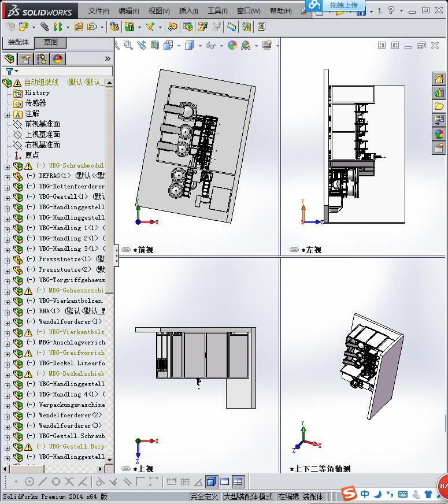The image size is (448, 504).
Task: Open the 文件(F) menu
Action: coord(99,11)
